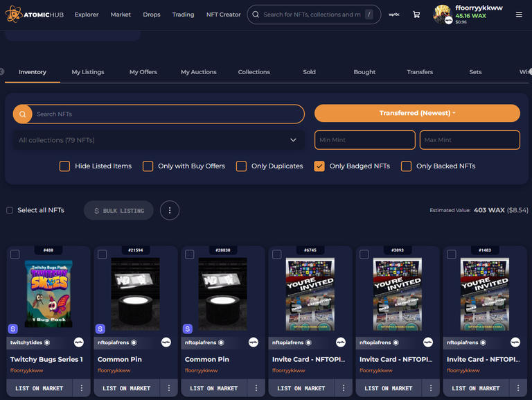Focus the Min Mint field
This screenshot has height=400, width=532.
click(x=365, y=140)
